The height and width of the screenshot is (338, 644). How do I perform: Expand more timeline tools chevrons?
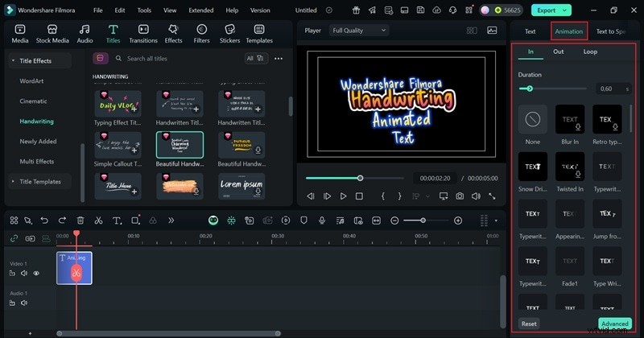point(171,221)
